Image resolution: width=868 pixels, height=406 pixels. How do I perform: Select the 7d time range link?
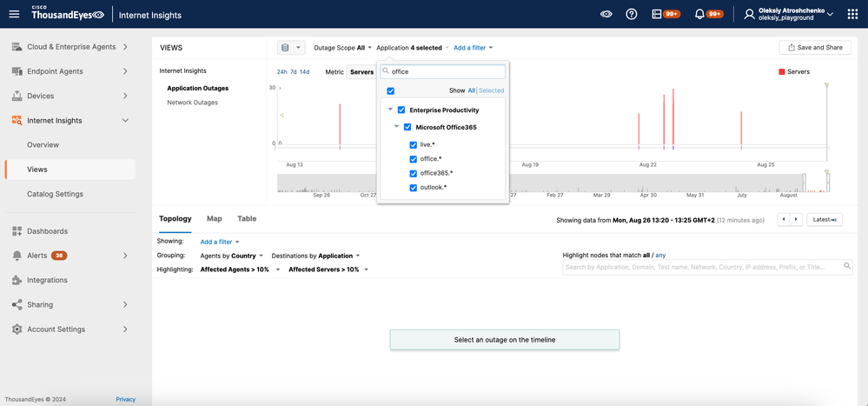[294, 72]
